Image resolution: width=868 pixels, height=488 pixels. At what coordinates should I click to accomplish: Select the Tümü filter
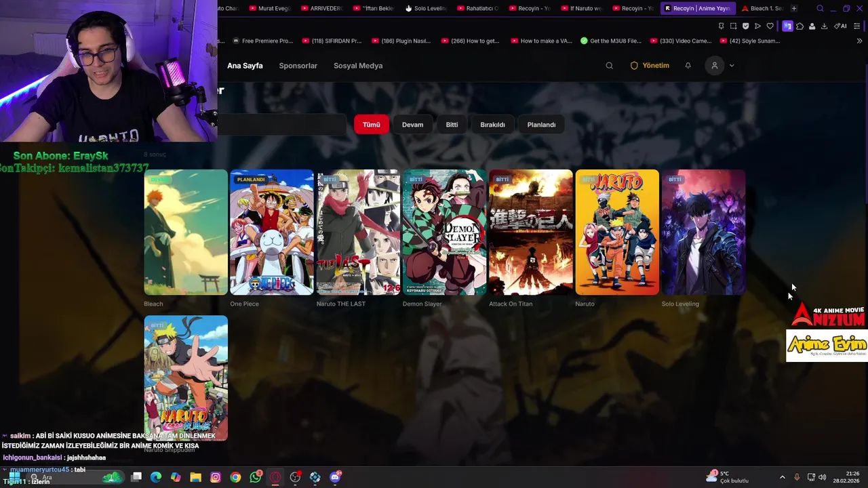pos(371,125)
